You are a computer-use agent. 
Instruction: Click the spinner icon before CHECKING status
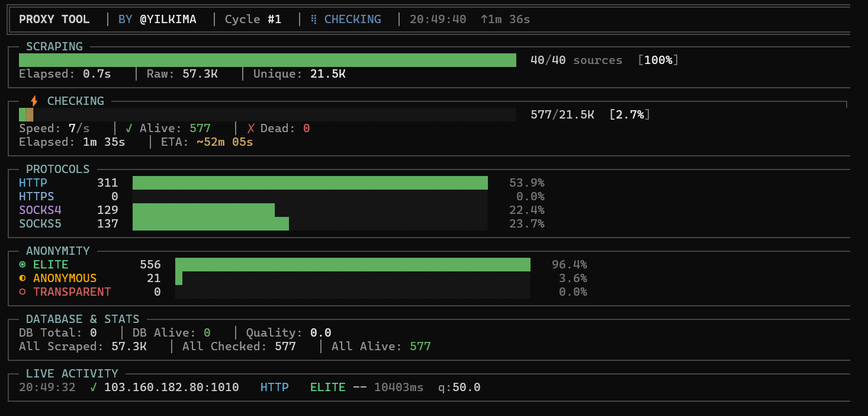314,20
